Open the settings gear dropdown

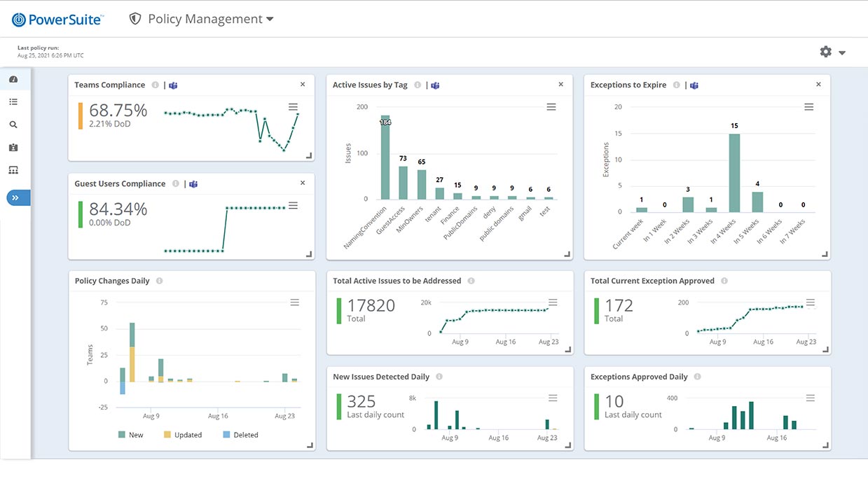pos(832,52)
